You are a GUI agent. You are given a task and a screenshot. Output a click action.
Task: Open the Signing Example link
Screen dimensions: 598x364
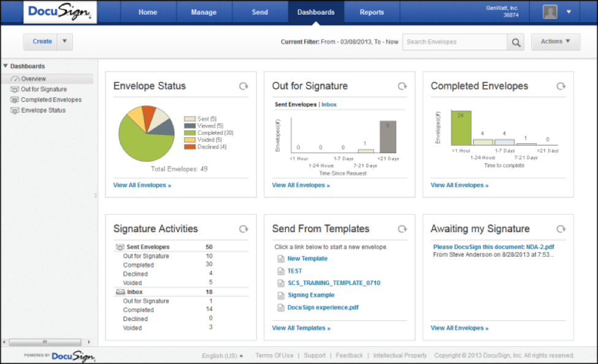click(311, 295)
